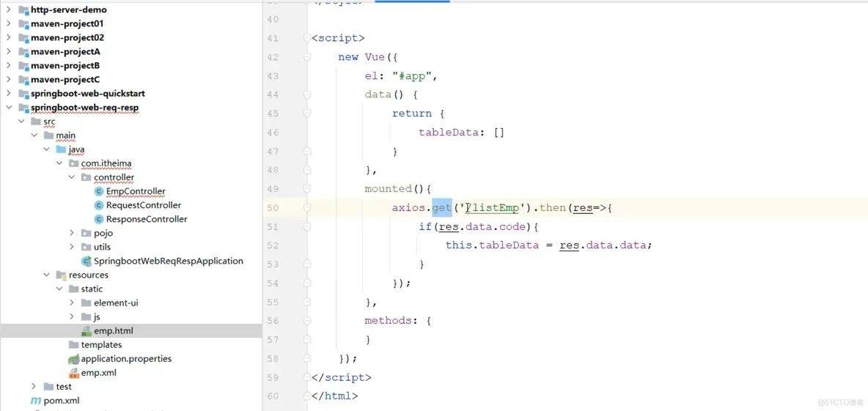Screen dimensions: 868x411
Task: Click the "#app" string on line 43
Action: 411,75
